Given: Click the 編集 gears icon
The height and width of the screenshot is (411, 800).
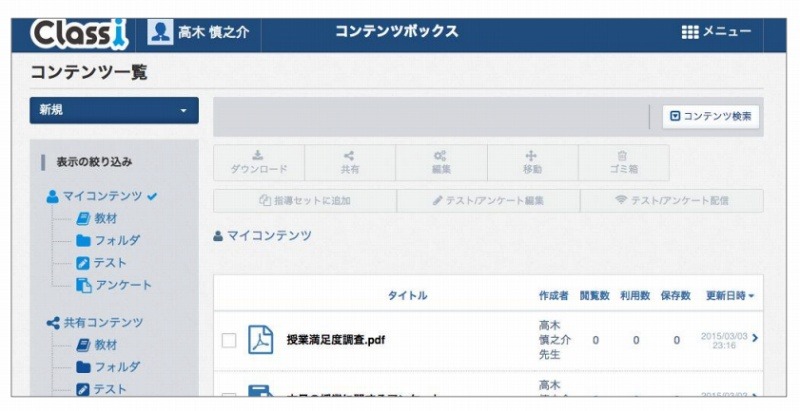Looking at the screenshot, I should (x=440, y=156).
